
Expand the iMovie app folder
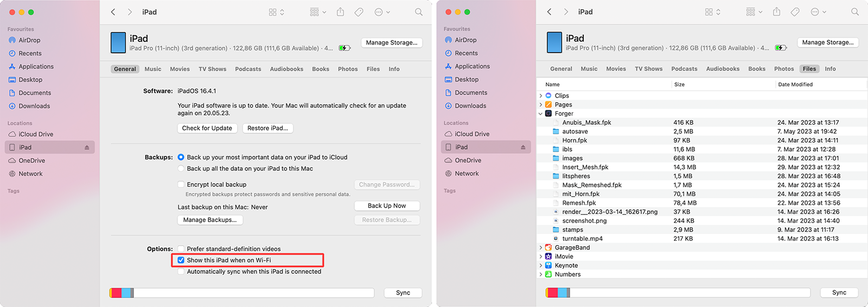[x=541, y=256]
